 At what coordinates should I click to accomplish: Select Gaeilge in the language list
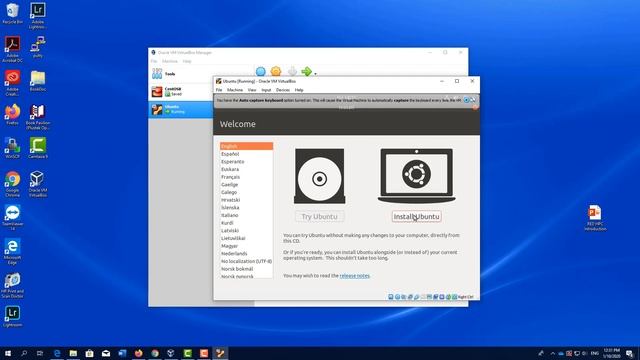[246, 184]
